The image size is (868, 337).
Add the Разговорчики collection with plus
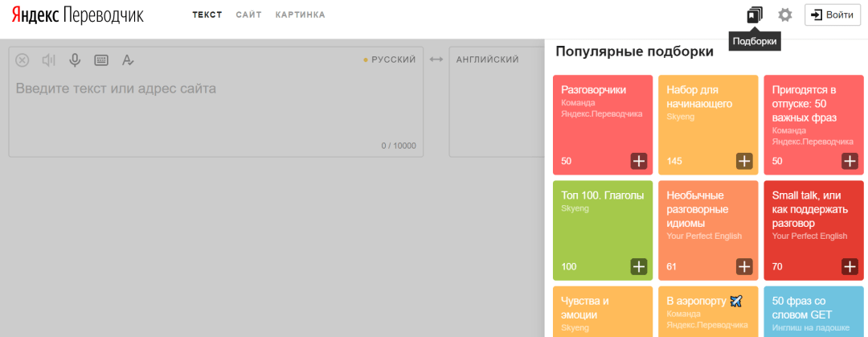pyautogui.click(x=639, y=162)
